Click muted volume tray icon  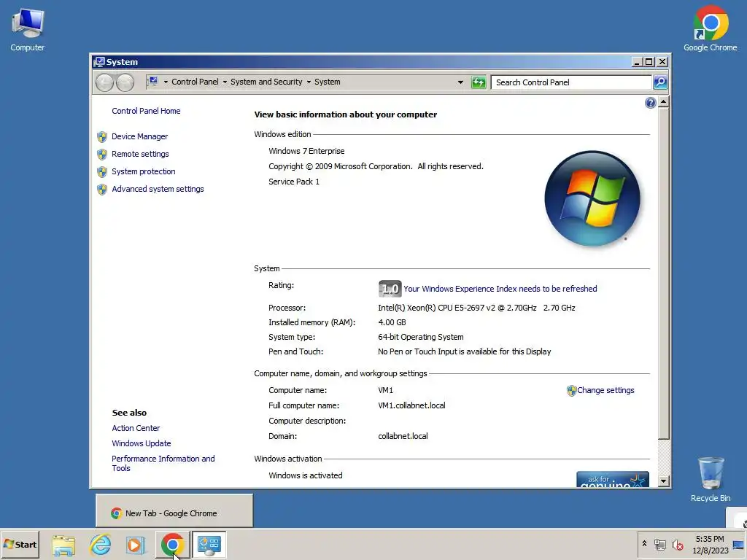[x=677, y=544]
